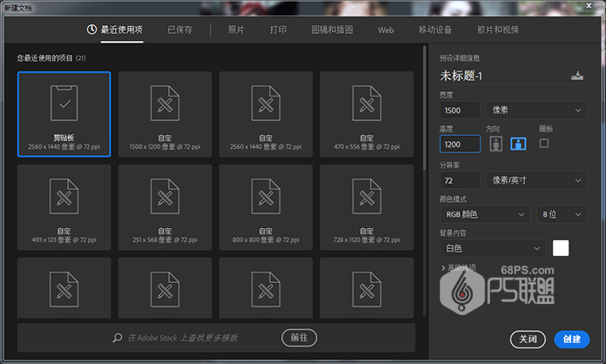Click the white background color swatch
The width and height of the screenshot is (606, 364).
(x=561, y=248)
